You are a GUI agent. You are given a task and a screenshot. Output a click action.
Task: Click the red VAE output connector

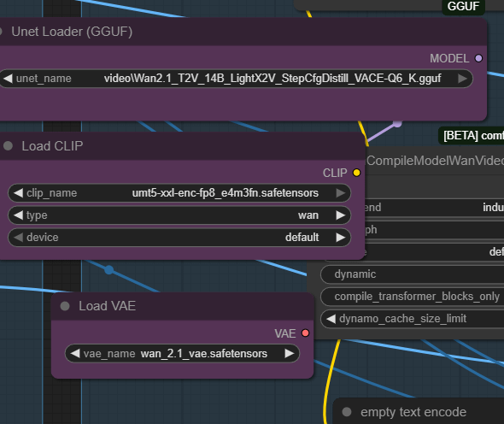[305, 333]
